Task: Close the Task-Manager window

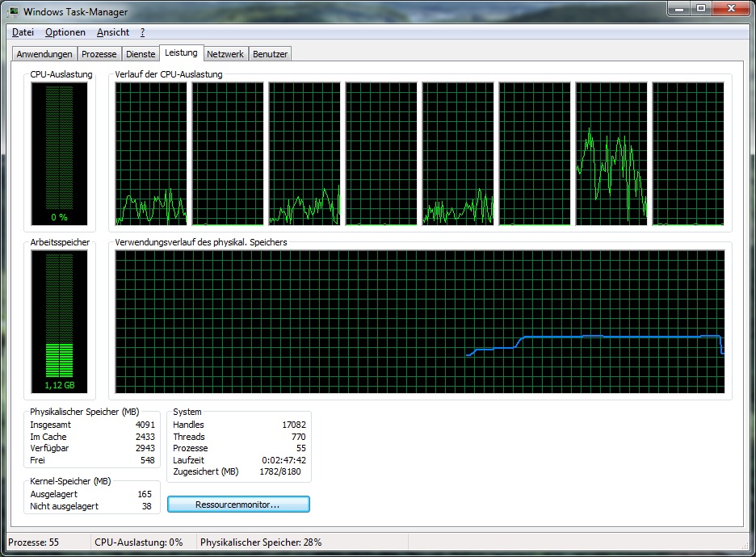Action: pyautogui.click(x=732, y=9)
